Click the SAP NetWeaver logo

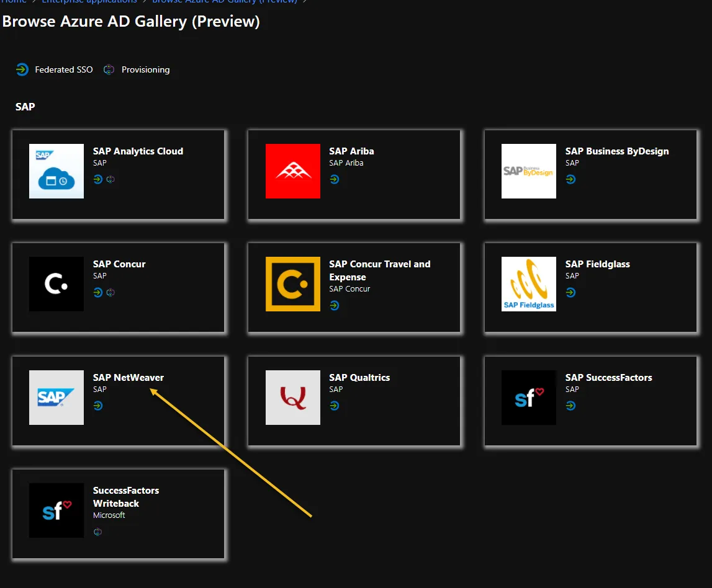pos(56,398)
